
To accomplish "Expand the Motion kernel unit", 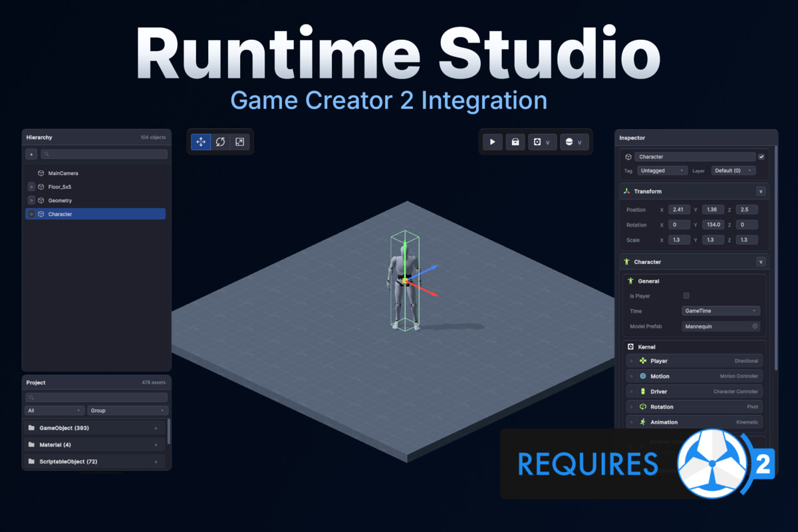I will 632,376.
